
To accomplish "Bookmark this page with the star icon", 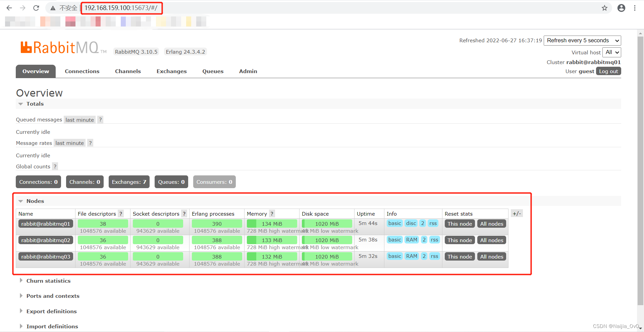I will coord(604,8).
